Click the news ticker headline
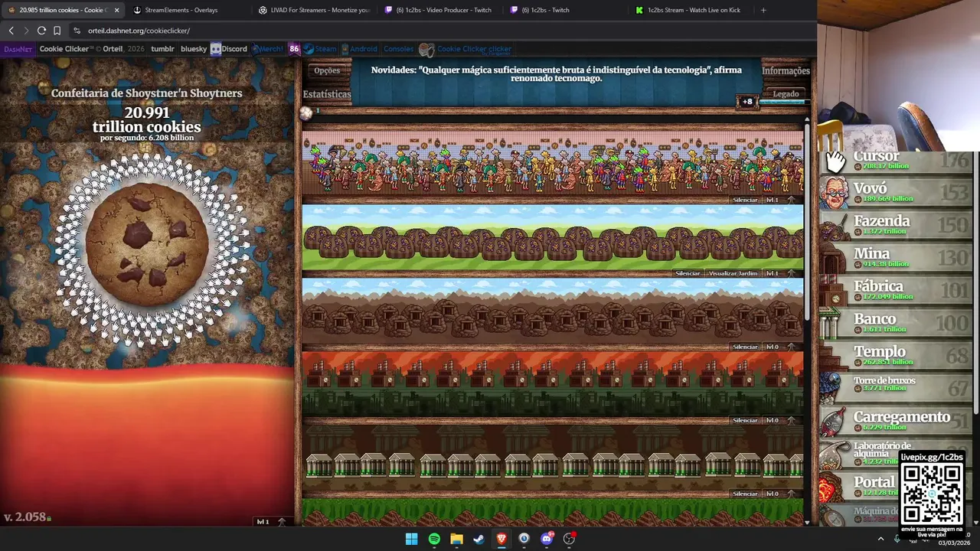The image size is (980, 551). pos(556,73)
